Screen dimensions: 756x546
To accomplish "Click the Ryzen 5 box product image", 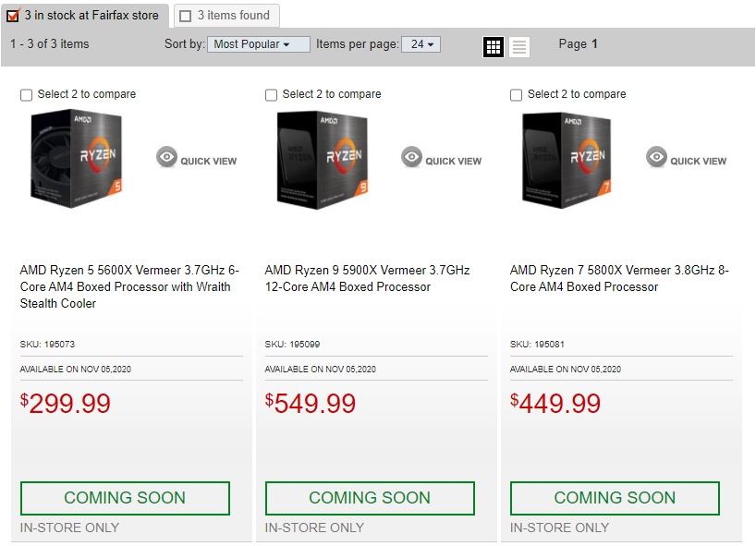I will pos(76,159).
